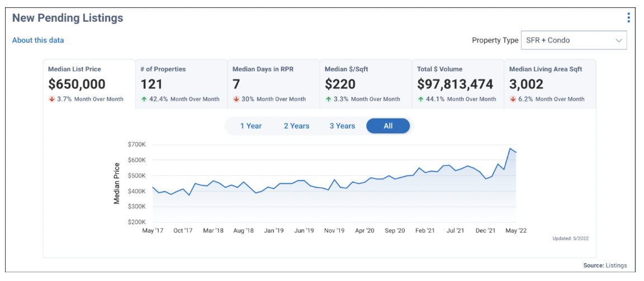644x281 pixels.
Task: Click the 44.1% Month Over Month text
Action: tap(461, 99)
